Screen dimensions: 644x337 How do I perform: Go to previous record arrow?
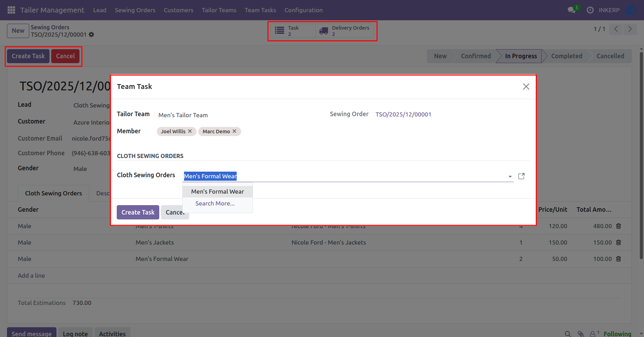tap(616, 29)
